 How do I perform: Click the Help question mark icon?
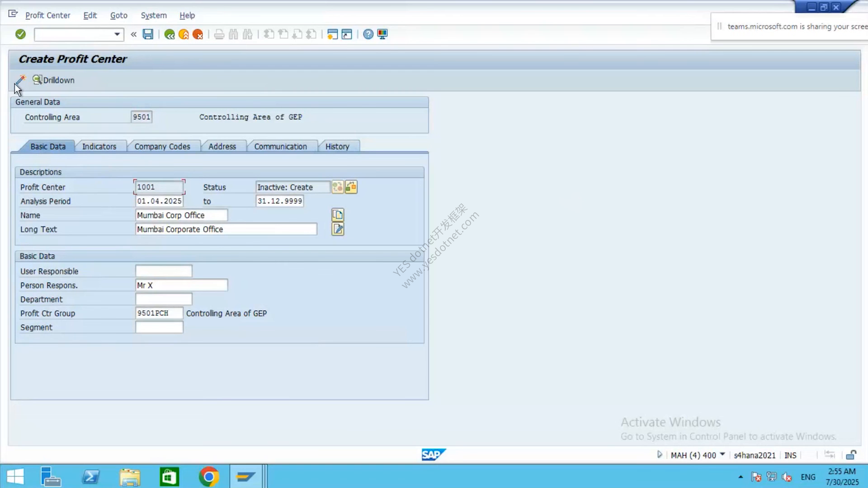click(x=368, y=34)
